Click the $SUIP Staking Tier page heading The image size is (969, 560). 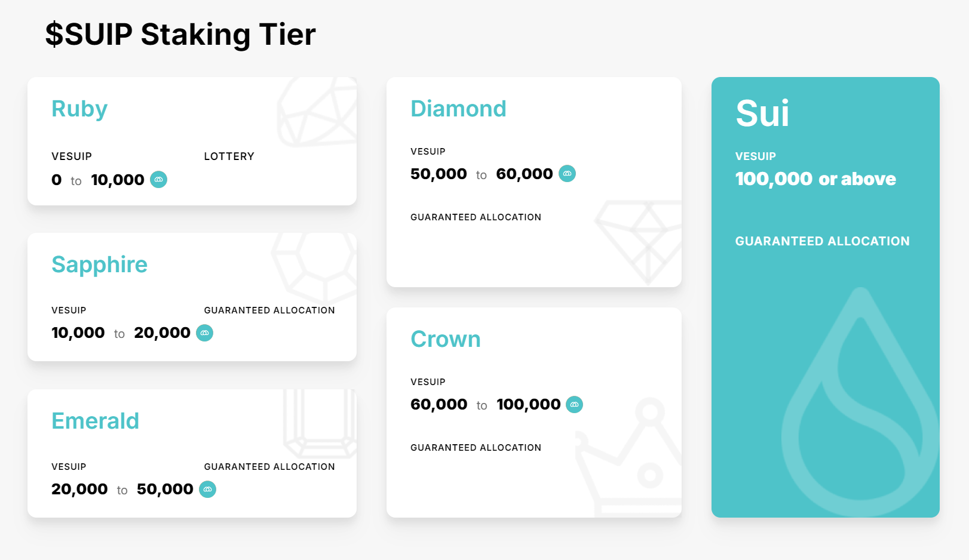pos(180,34)
